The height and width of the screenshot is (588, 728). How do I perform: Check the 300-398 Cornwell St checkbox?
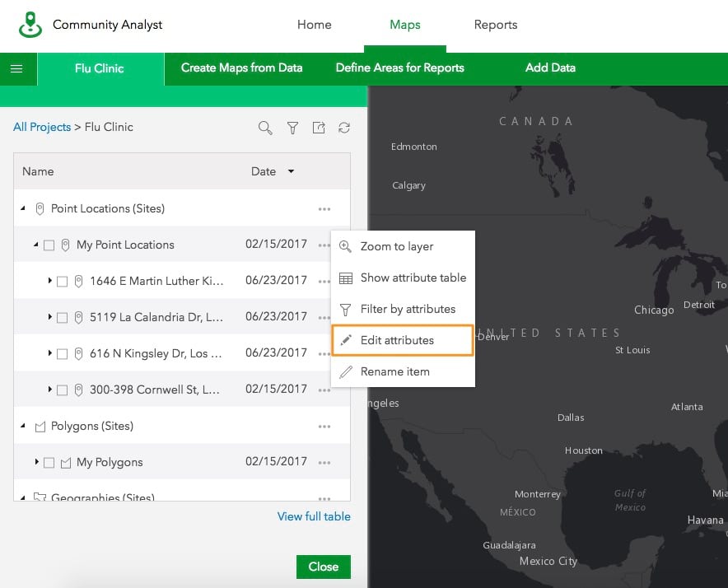tap(62, 390)
